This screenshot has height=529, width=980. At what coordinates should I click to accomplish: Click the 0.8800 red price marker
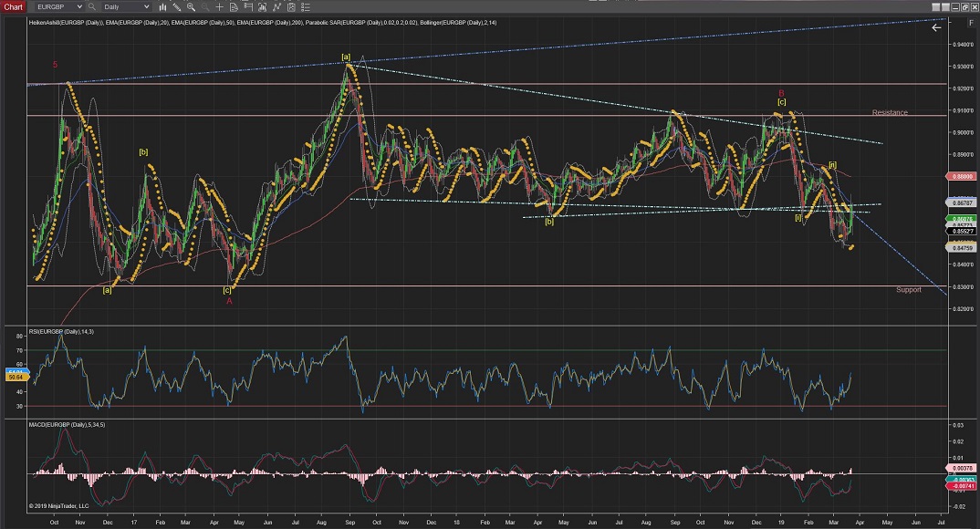point(963,177)
